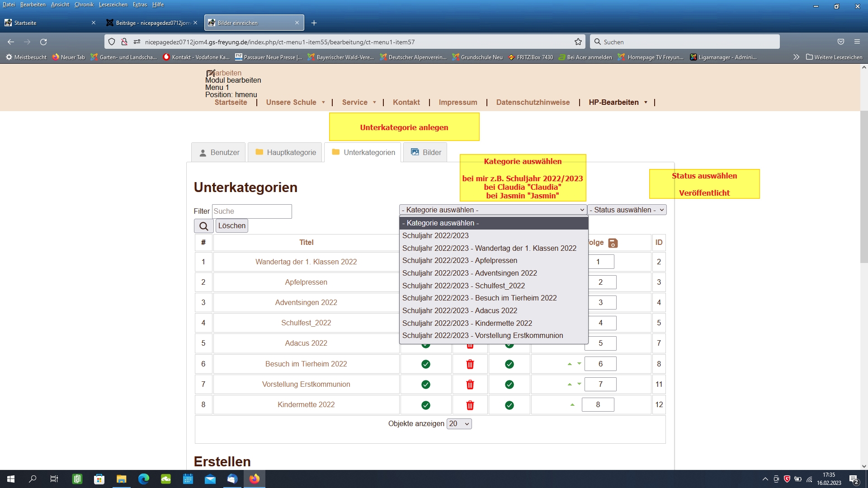Open the Objekte anzeigen count dropdown
Image resolution: width=868 pixels, height=488 pixels.
click(459, 424)
